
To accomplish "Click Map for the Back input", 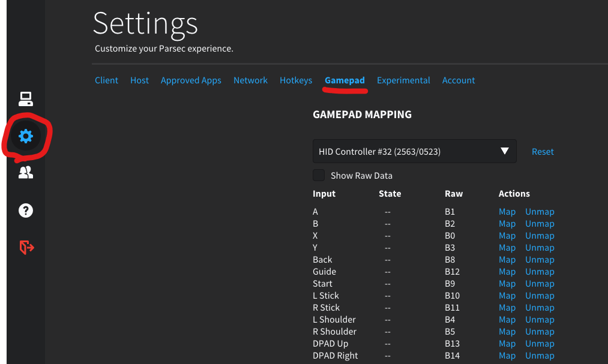I will (507, 260).
